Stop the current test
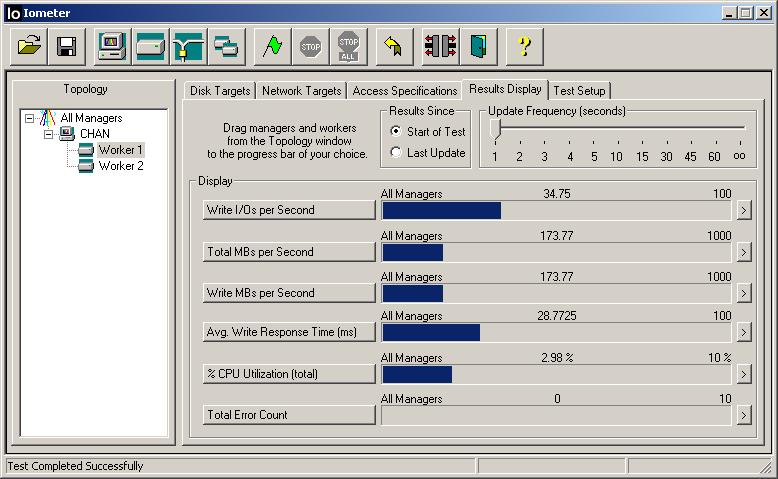The width and height of the screenshot is (778, 479). point(311,47)
